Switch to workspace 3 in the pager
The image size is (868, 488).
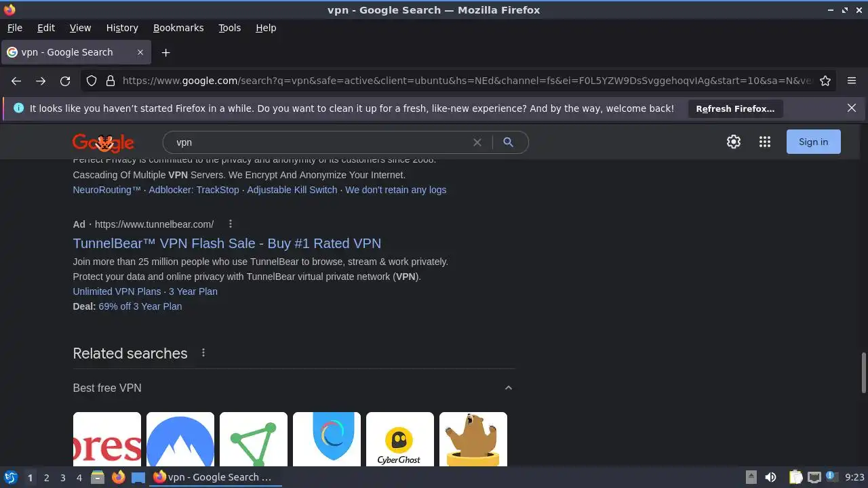(62, 478)
